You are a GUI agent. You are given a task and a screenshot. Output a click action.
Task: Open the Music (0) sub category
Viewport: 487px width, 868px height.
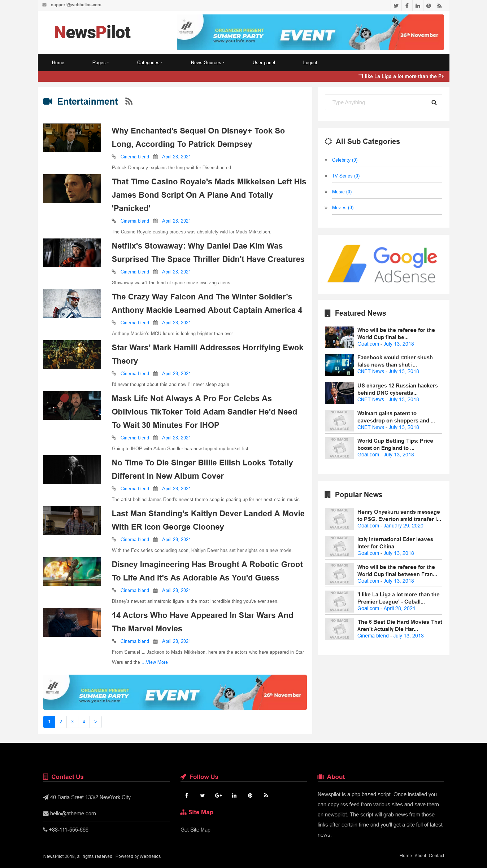(x=342, y=192)
